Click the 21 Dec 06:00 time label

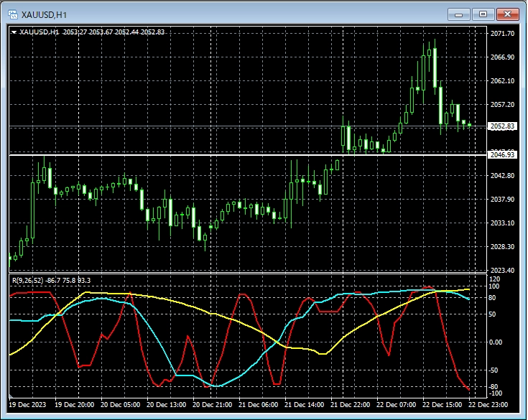[x=260, y=405]
